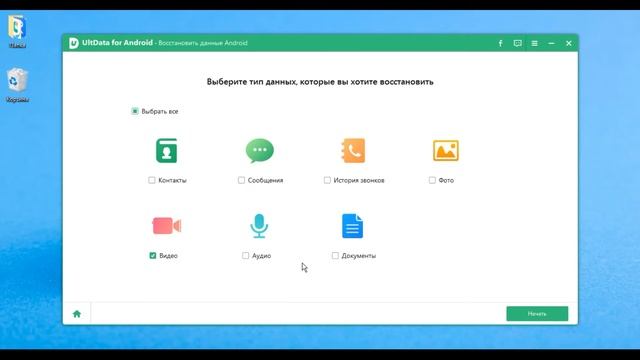The image size is (640, 360).
Task: Click the Аудио label text
Action: coord(261,256)
